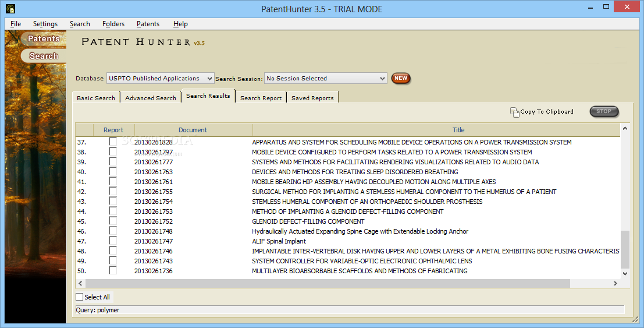Select Hydraulically Actuated Expanding Spine Cage title

point(360,231)
